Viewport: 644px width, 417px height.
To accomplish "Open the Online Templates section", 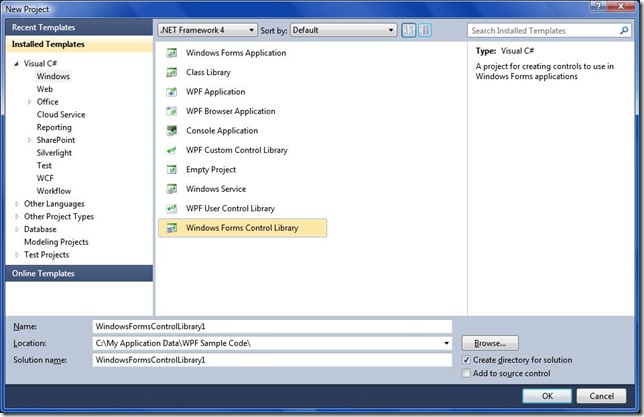I will click(79, 273).
